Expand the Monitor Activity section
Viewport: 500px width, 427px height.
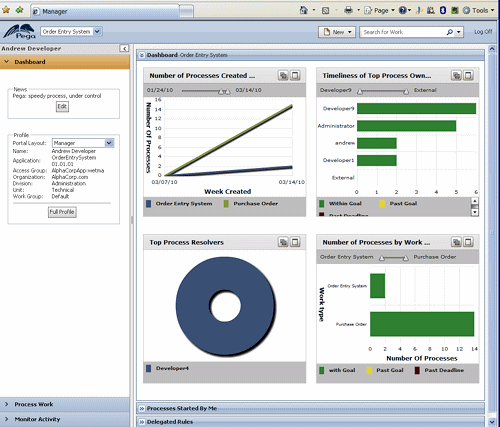pos(65,419)
